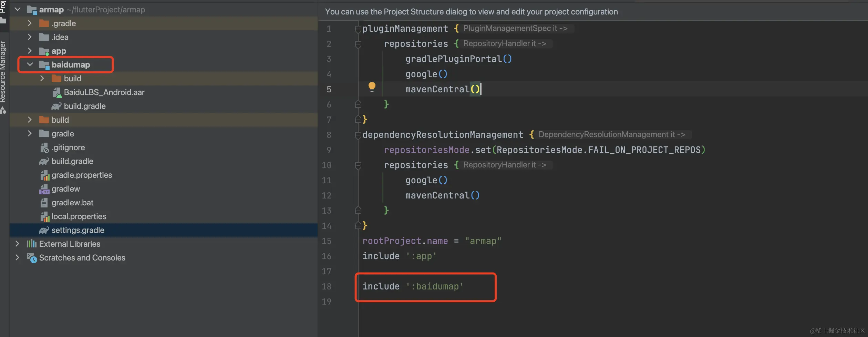Expand the .gradle folder
The width and height of the screenshot is (868, 337).
click(30, 23)
